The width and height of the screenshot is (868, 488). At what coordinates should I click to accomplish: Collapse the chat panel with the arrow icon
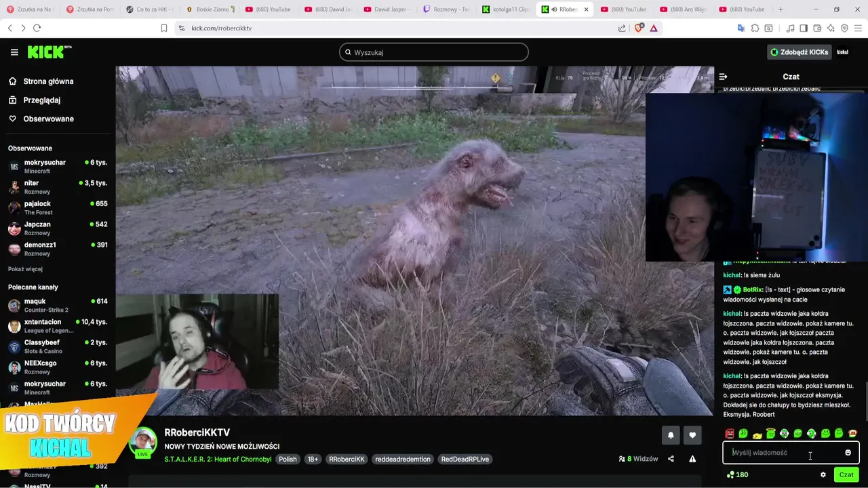[x=723, y=77]
